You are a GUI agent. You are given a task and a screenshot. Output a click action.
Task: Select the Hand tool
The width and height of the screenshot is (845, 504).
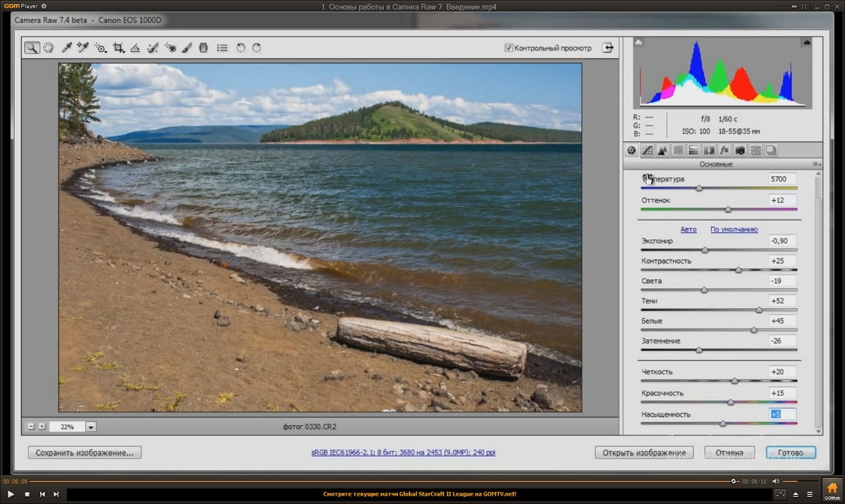[49, 48]
